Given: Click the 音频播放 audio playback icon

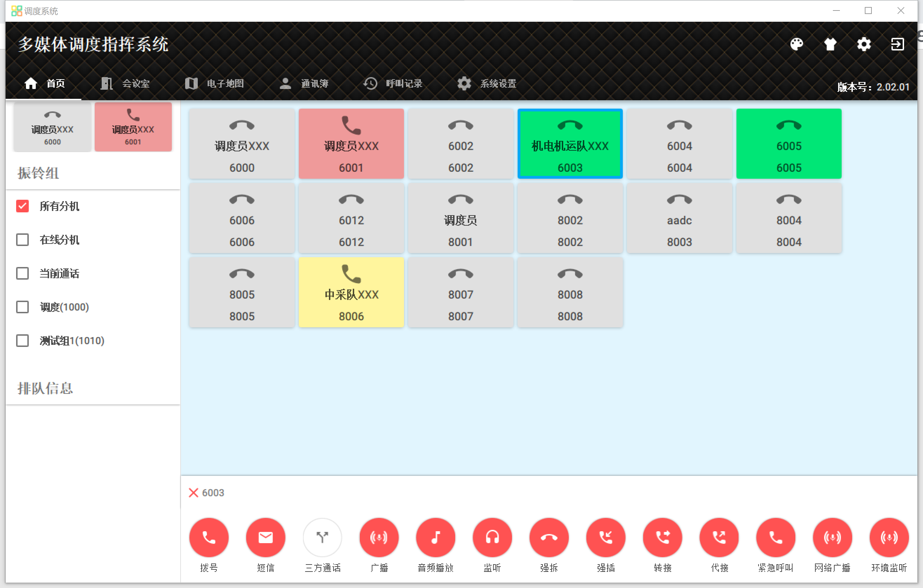Looking at the screenshot, I should (436, 537).
